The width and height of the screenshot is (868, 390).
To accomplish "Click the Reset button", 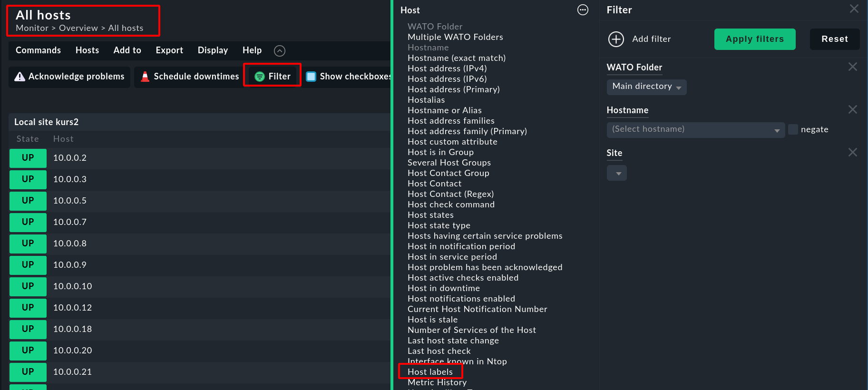I will click(x=834, y=39).
